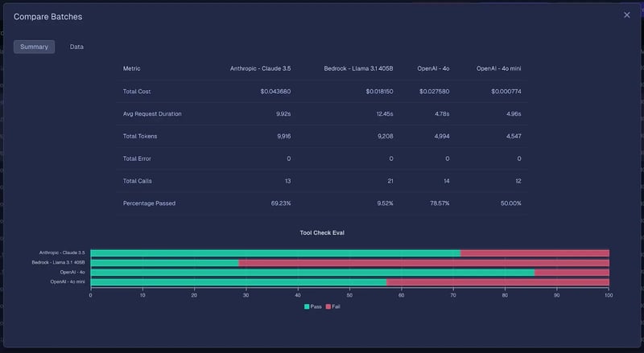644x353 pixels.
Task: Click the 78.57% value for OpenAI - 4o
Action: point(436,203)
